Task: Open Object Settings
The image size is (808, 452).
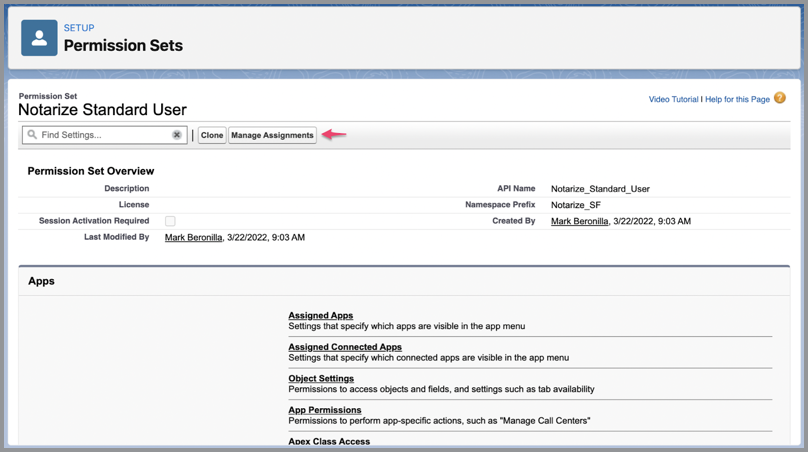Action: [321, 379]
